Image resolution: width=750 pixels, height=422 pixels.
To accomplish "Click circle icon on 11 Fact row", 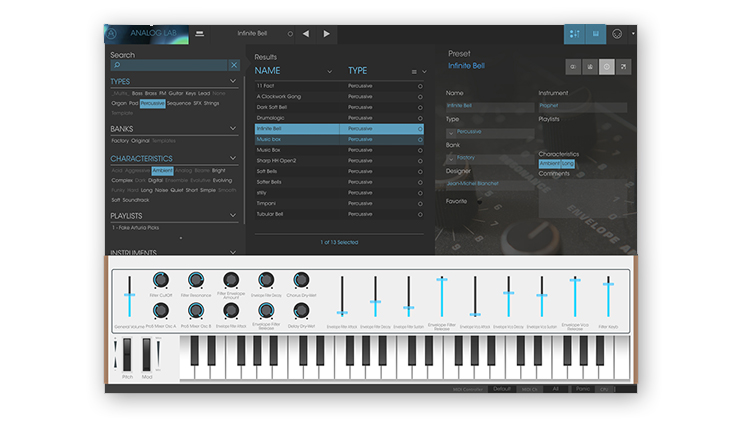I will click(x=420, y=86).
